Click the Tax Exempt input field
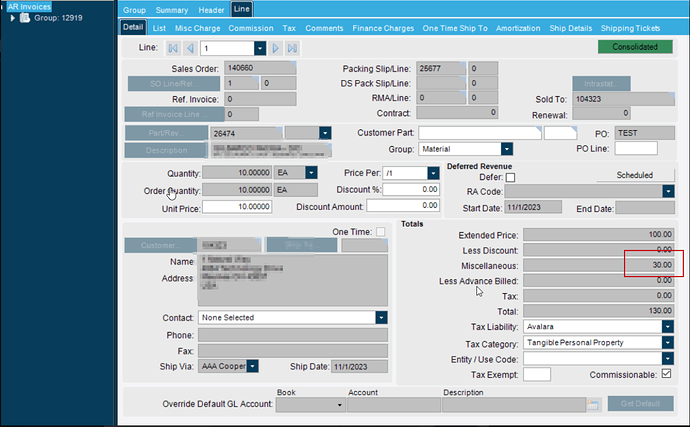Viewport: 690px width, 427px height. pos(536,374)
